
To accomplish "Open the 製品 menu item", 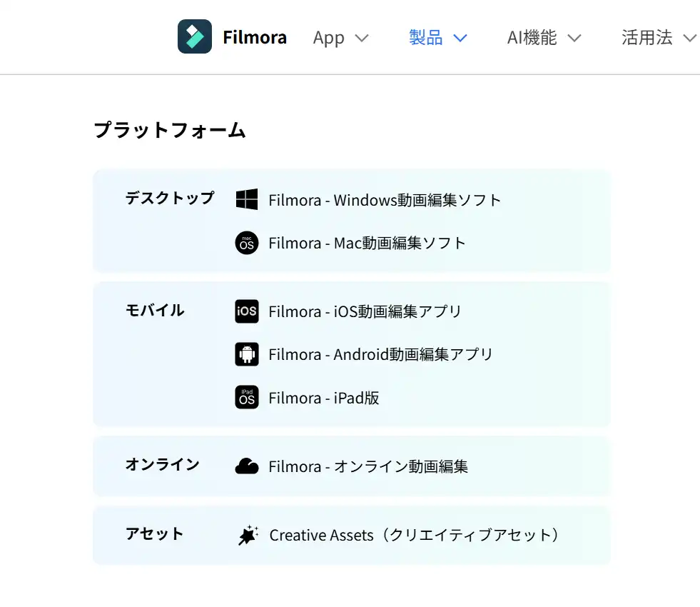I will click(x=426, y=37).
